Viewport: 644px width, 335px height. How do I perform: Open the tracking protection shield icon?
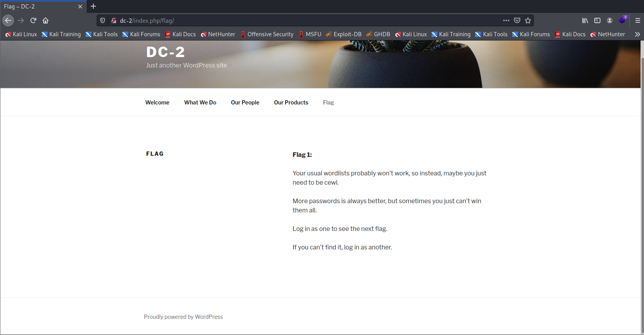[103, 20]
